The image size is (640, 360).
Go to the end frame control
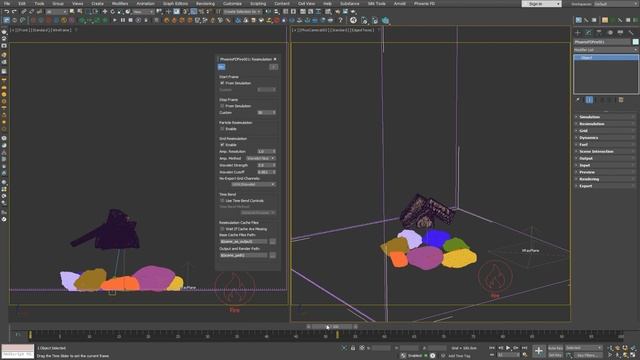(x=524, y=348)
